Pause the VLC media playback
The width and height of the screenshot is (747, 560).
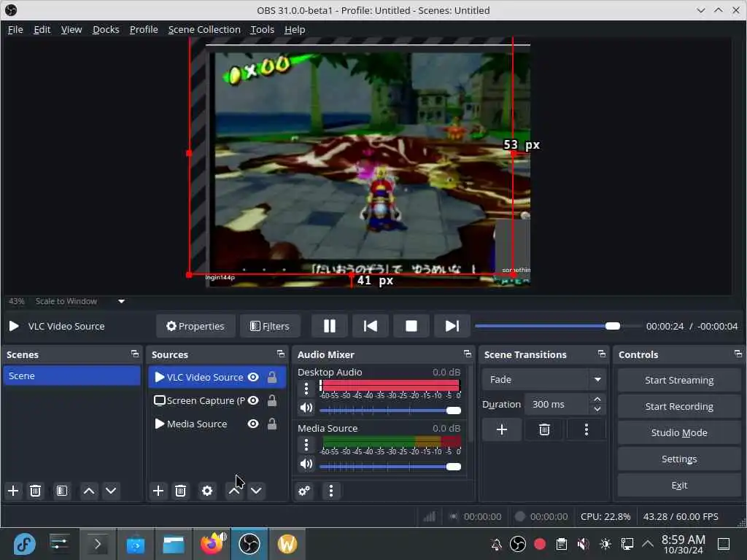click(x=329, y=326)
